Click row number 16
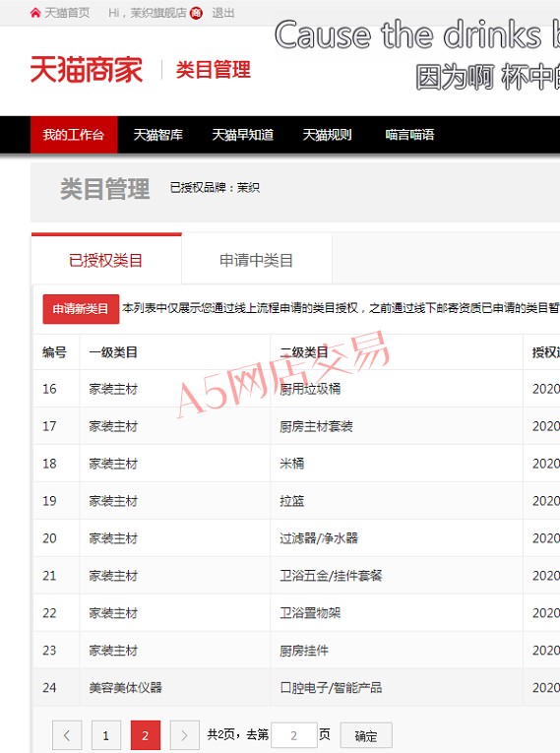This screenshot has width=560, height=753. click(49, 389)
